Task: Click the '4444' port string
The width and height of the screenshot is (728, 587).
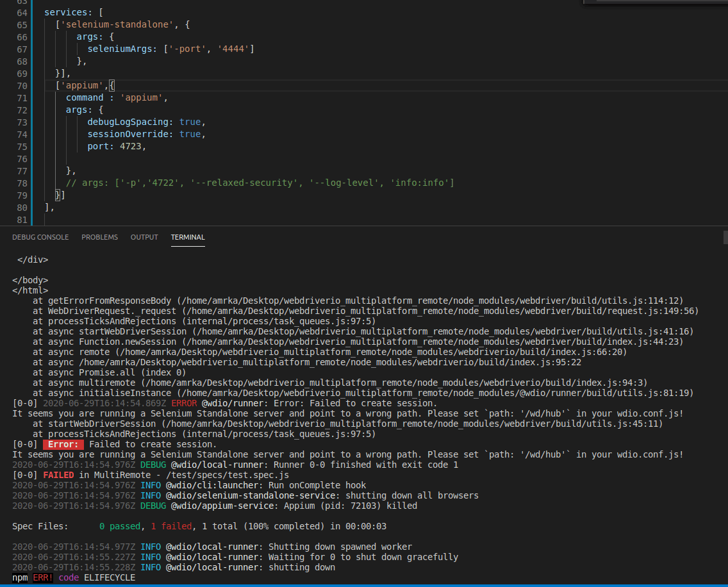Action: click(x=233, y=49)
